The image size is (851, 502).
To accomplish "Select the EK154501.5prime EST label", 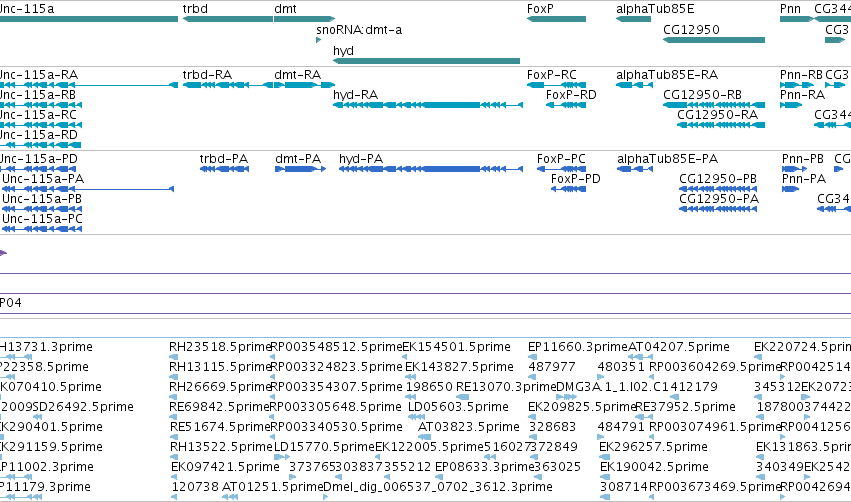I will [456, 347].
